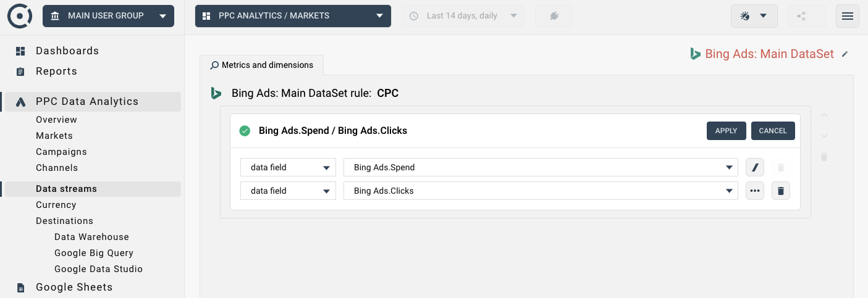Go to the Campaigns page
The width and height of the screenshot is (868, 298).
pyautogui.click(x=61, y=152)
